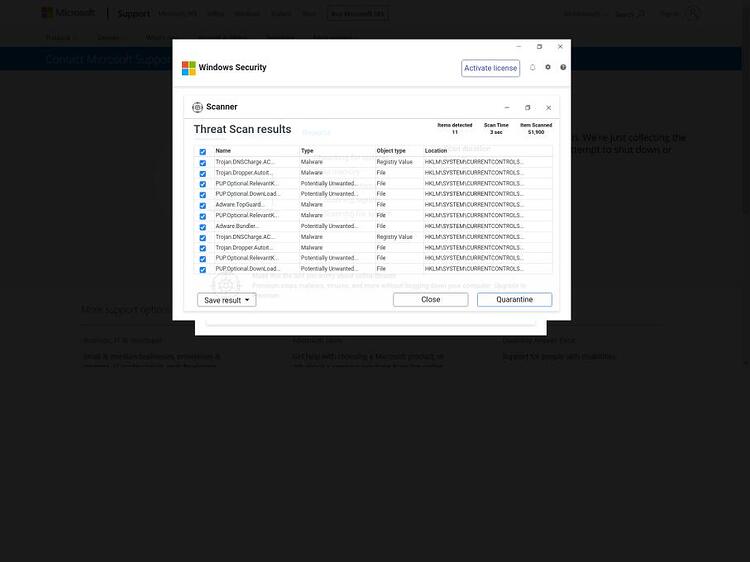Minimize the Windows Security window
The image size is (750, 562).
coord(518,46)
